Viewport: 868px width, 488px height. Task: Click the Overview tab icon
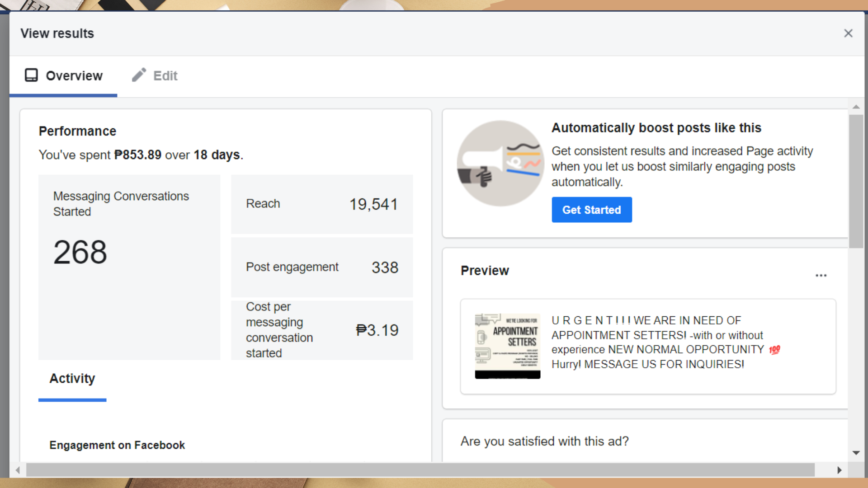point(31,75)
